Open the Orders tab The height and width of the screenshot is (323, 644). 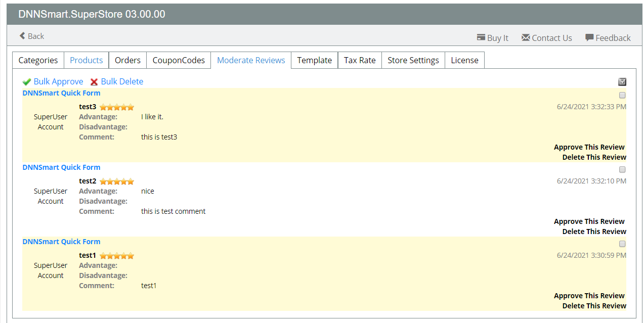[x=127, y=60]
